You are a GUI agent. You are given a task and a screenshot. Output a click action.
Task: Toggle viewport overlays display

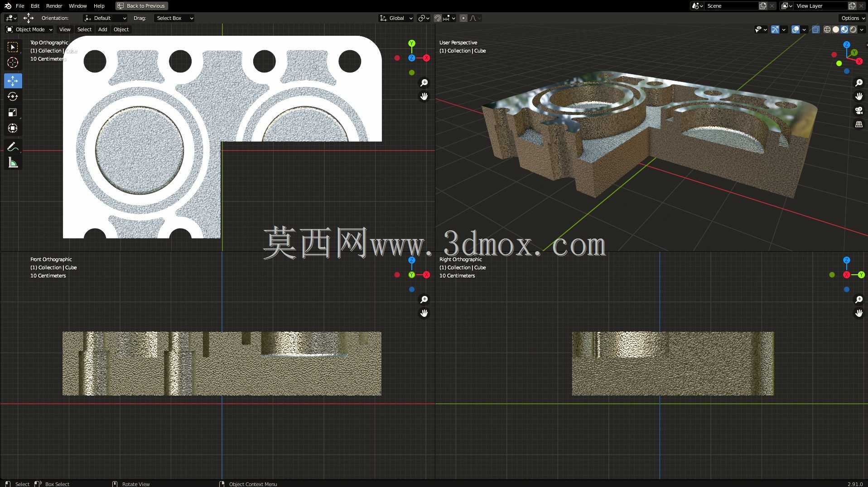[x=796, y=29]
